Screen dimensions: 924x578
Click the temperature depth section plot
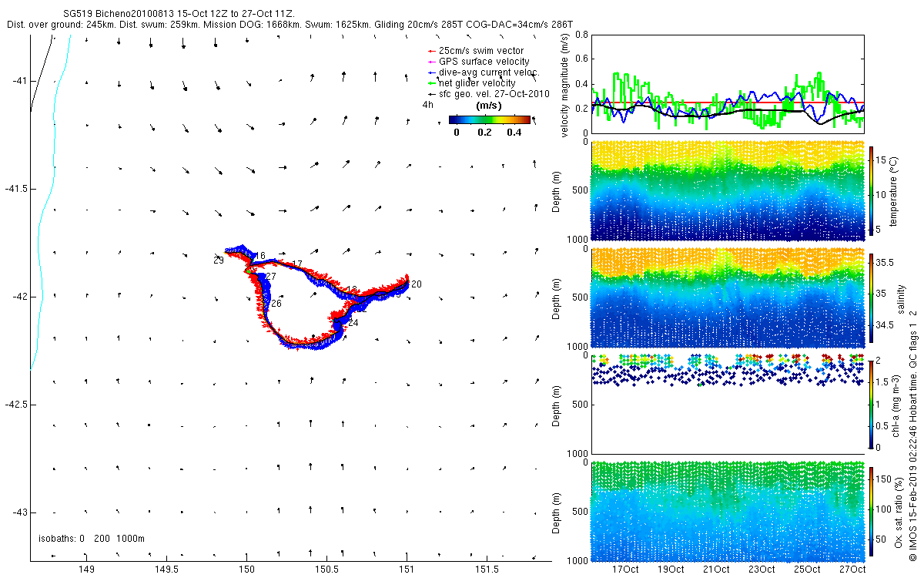click(x=727, y=190)
